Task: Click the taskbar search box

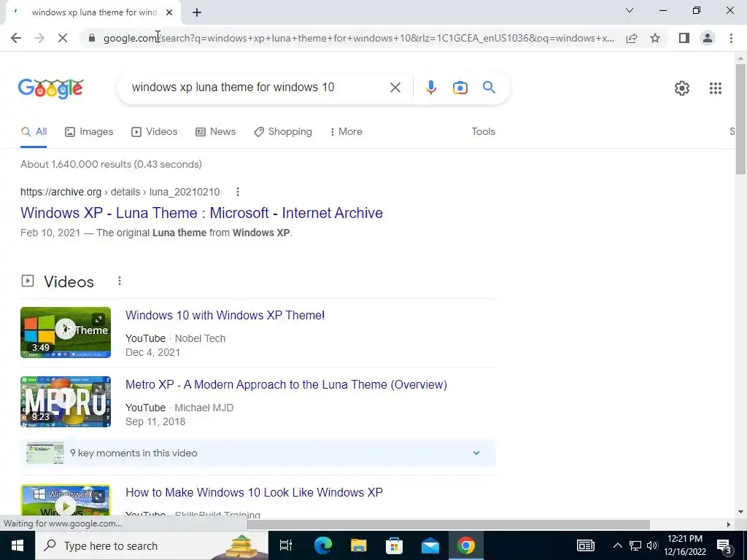Action: coord(152,545)
